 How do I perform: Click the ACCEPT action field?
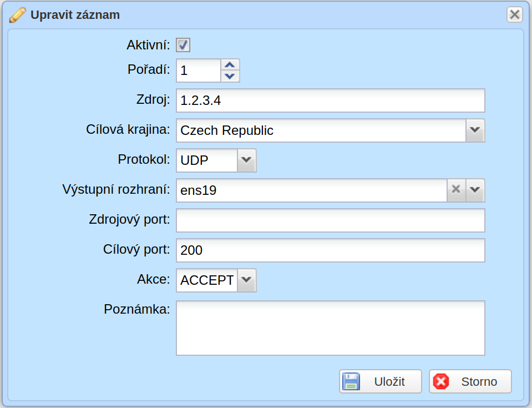click(x=207, y=280)
